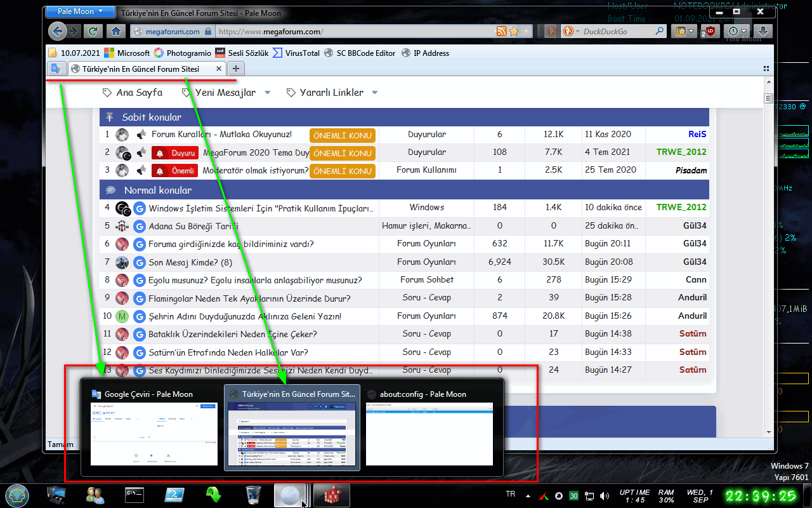Open the IP Address bookmark
The image size is (812, 508).
click(x=426, y=53)
